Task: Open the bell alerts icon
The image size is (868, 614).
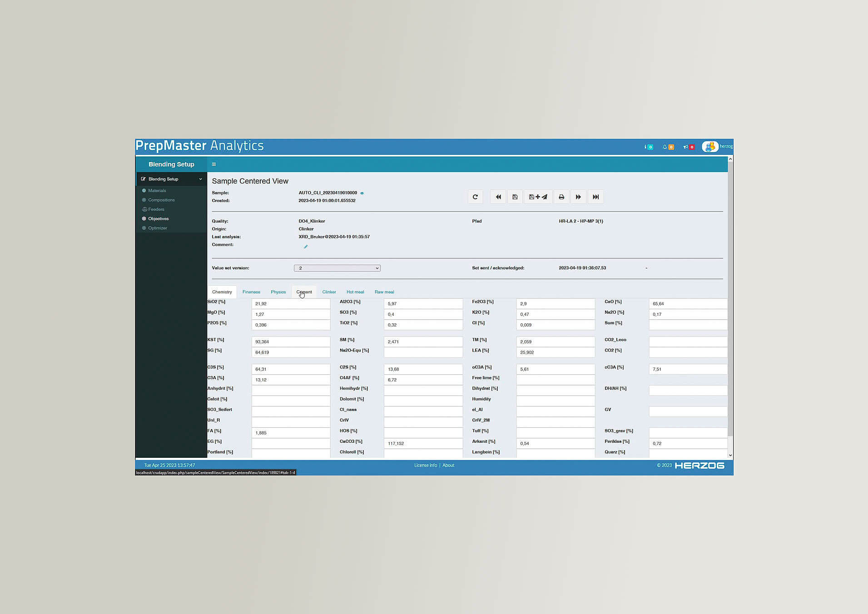Action: pyautogui.click(x=668, y=147)
